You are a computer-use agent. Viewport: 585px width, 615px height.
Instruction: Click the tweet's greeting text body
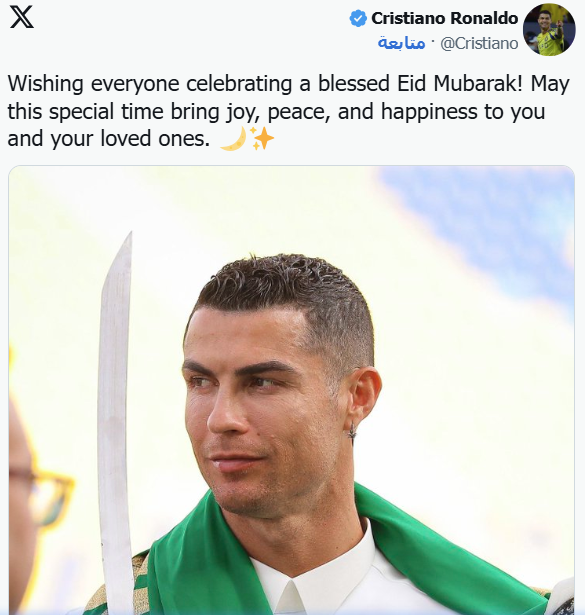289,111
